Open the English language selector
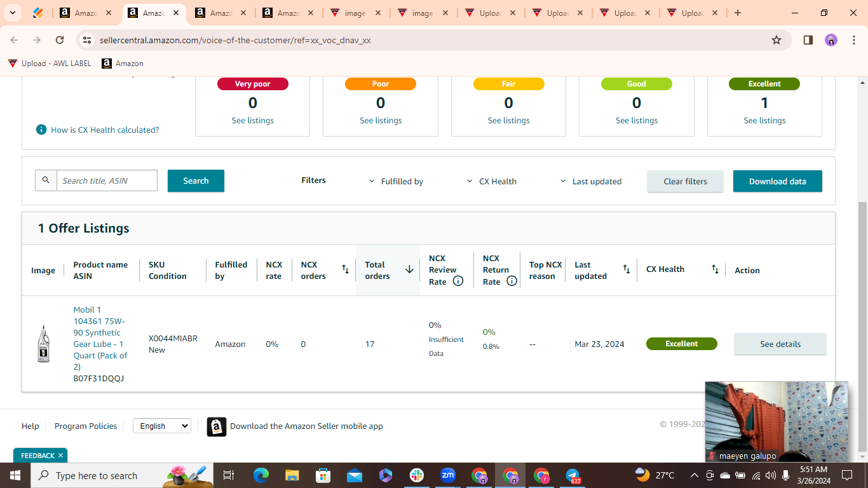Viewport: 868px width, 488px height. pos(162,426)
